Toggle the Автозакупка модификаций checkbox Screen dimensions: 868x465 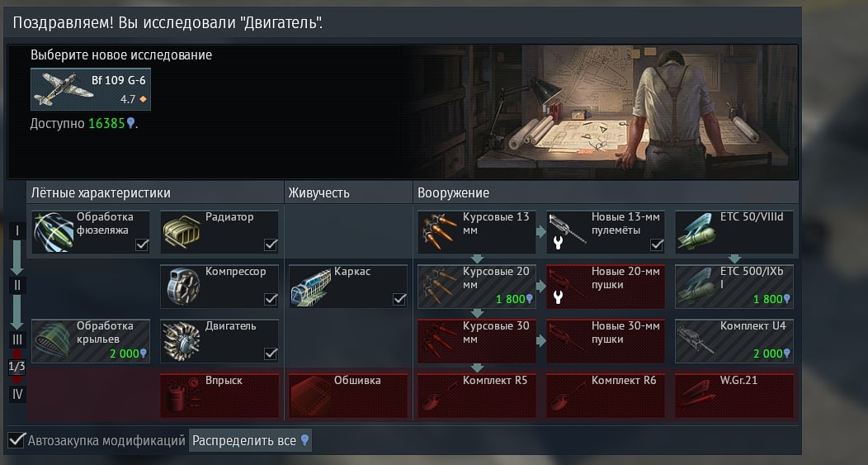point(17,440)
